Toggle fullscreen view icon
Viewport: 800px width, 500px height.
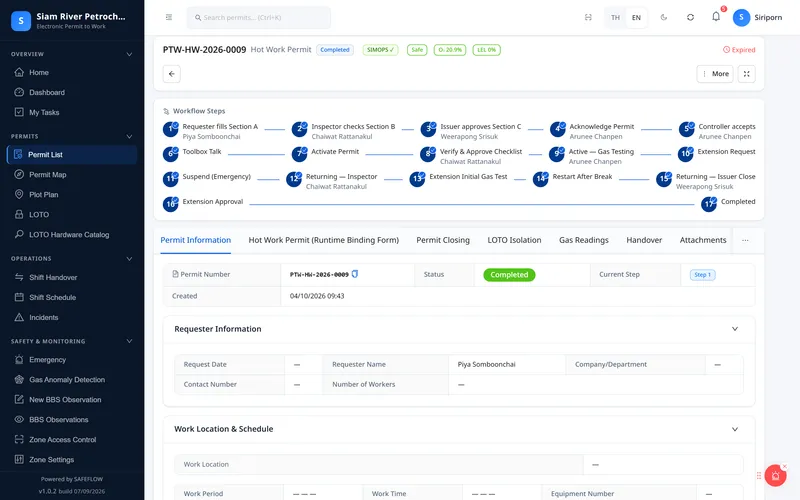tap(746, 74)
